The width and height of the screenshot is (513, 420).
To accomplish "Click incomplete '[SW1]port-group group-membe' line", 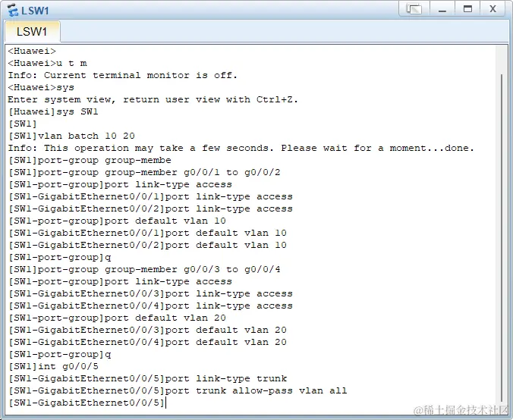I will click(90, 160).
